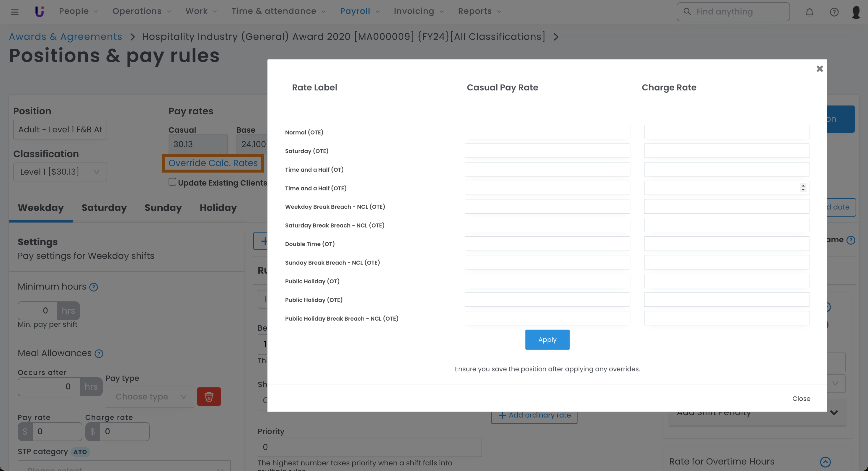Go to Awards & Agreements breadcrumb link

click(x=65, y=36)
